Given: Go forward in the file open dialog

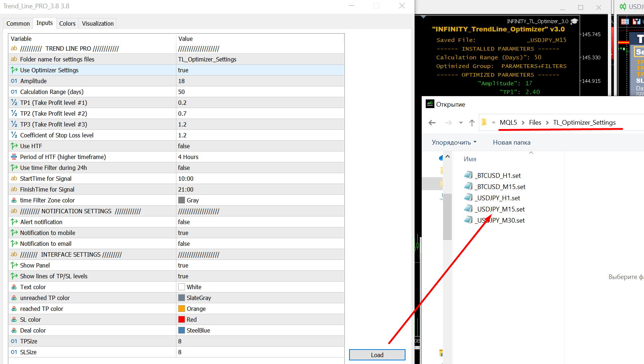Looking at the screenshot, I should [x=448, y=123].
